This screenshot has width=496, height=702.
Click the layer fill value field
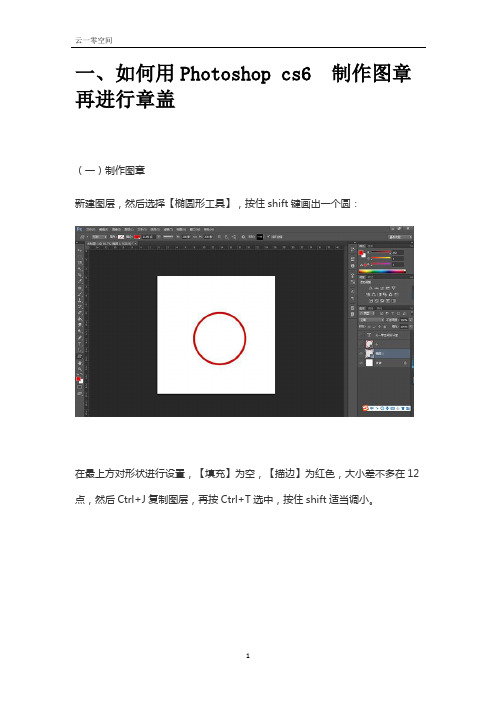[404, 327]
